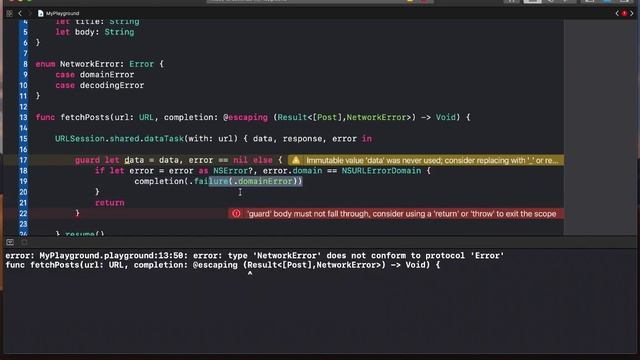
Task: Go forward in editor history
Action: pyautogui.click(x=29, y=13)
